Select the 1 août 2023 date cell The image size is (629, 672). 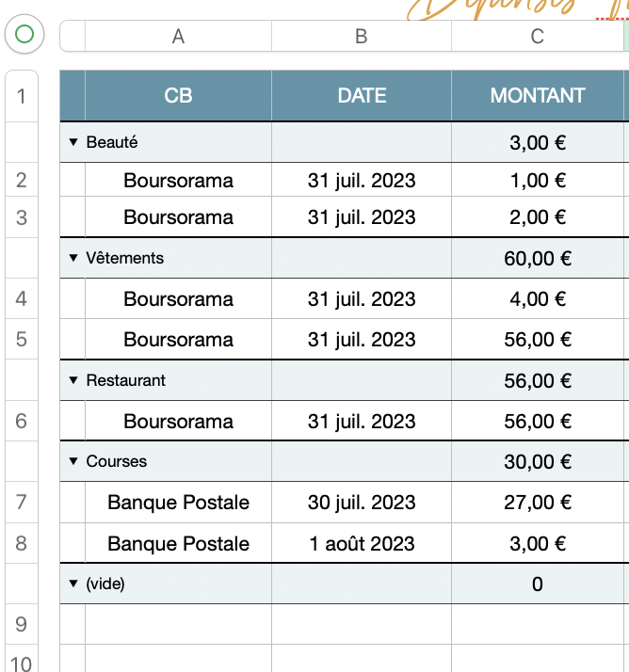click(x=362, y=543)
